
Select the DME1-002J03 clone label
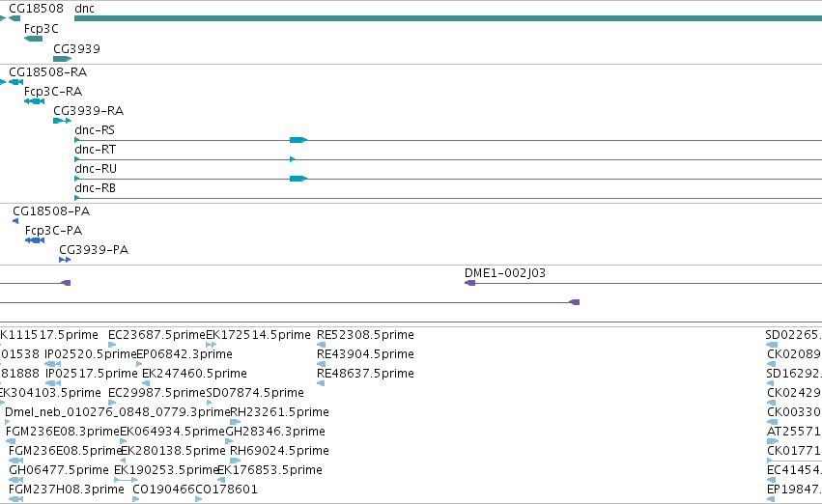(505, 273)
